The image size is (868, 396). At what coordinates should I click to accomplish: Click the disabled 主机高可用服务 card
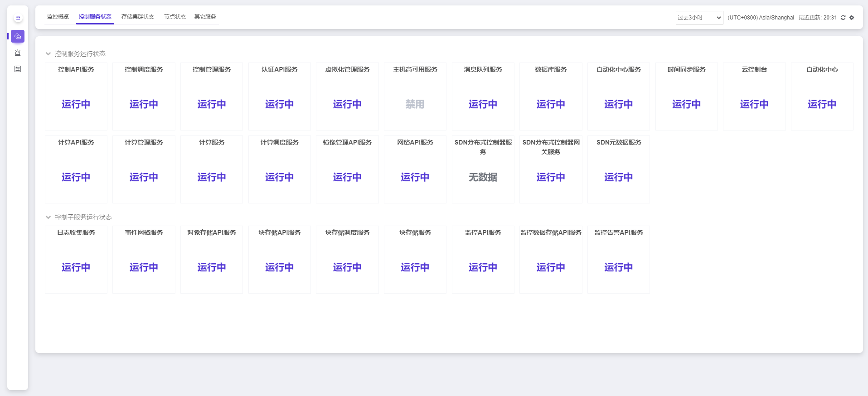(x=415, y=97)
